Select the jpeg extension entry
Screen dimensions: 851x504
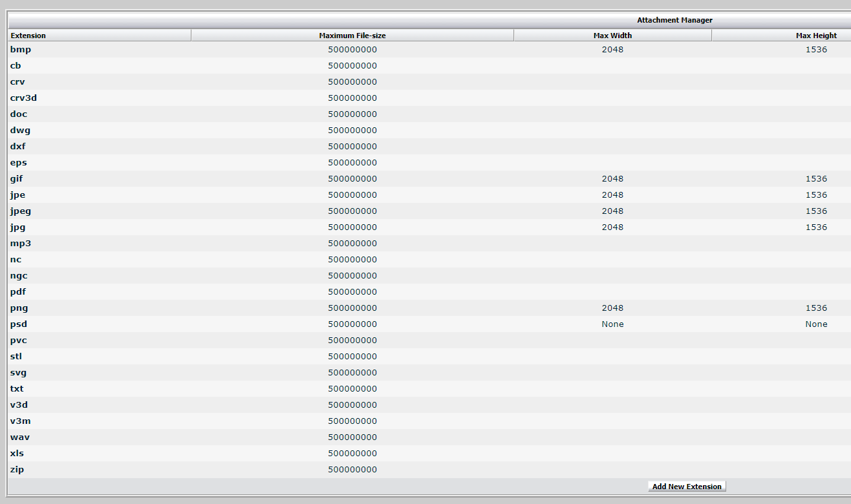tap(21, 211)
